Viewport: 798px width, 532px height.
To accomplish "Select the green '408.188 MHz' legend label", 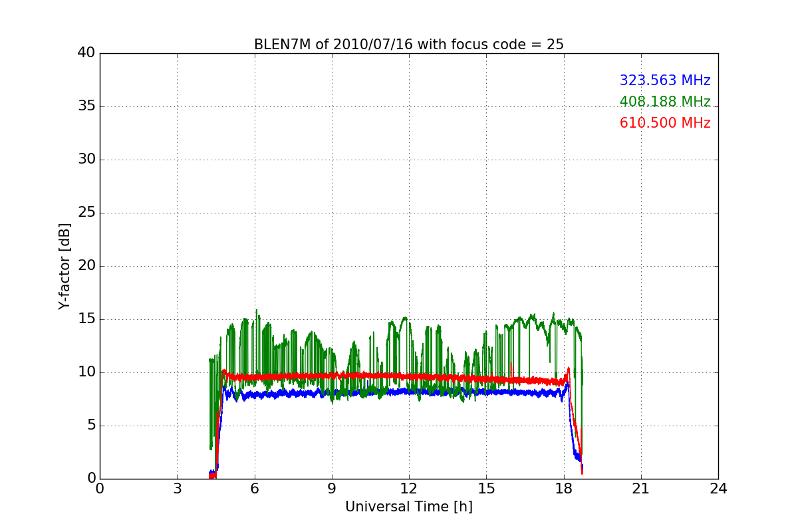I will 665,102.
